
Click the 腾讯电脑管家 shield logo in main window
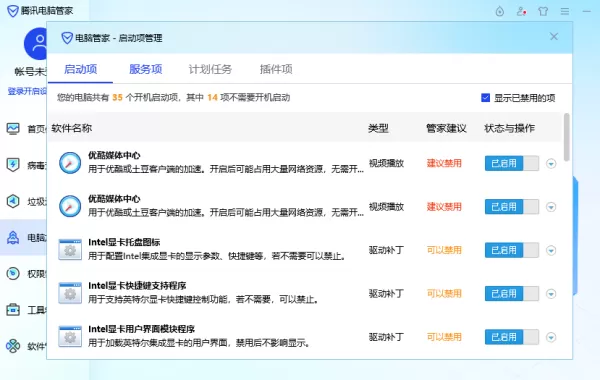point(13,11)
